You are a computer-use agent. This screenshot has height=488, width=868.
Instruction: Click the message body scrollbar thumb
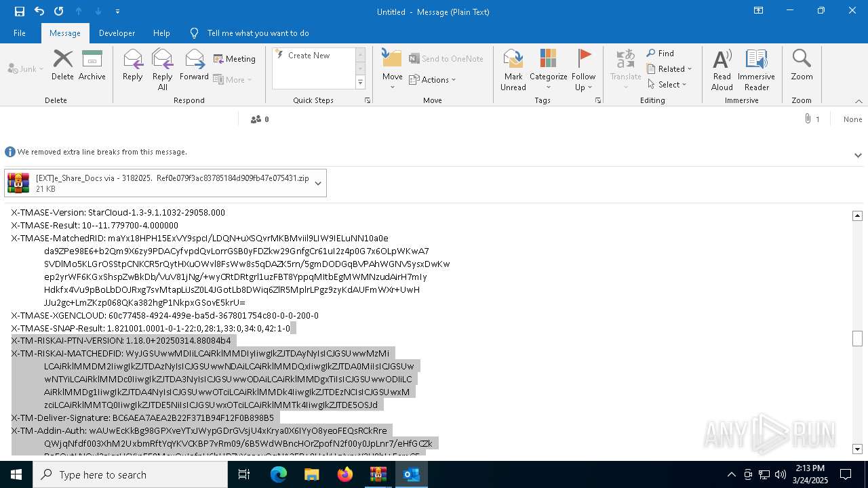(857, 338)
